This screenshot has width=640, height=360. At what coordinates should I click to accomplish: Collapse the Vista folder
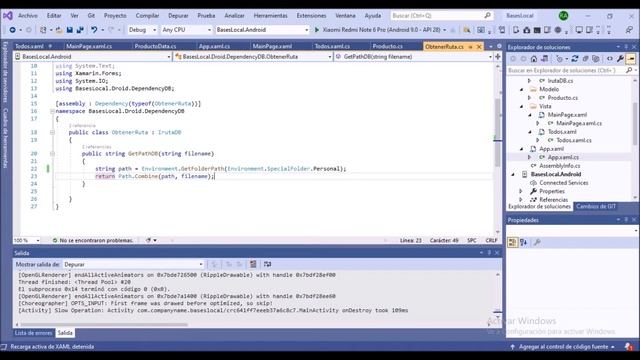(x=522, y=107)
